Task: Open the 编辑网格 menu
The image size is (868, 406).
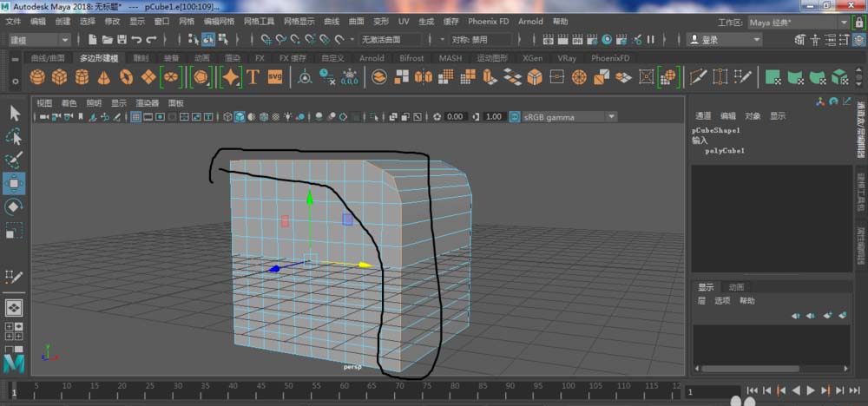Action: pos(220,21)
